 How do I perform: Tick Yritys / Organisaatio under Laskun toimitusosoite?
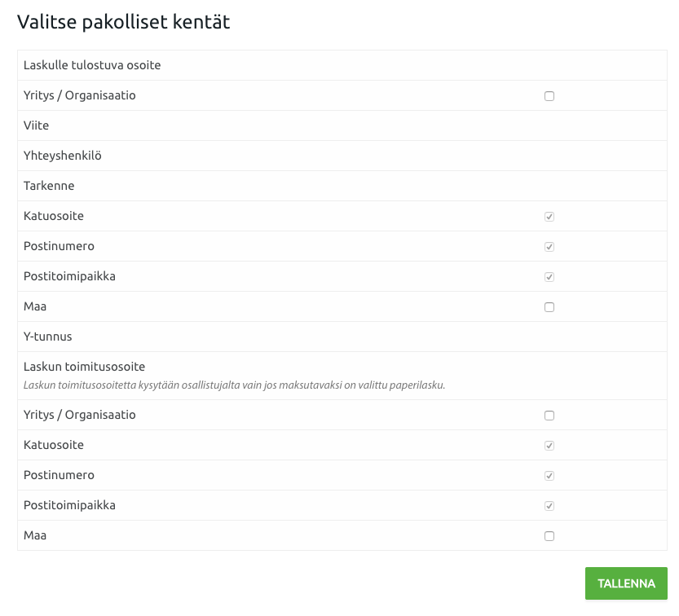pyautogui.click(x=549, y=416)
